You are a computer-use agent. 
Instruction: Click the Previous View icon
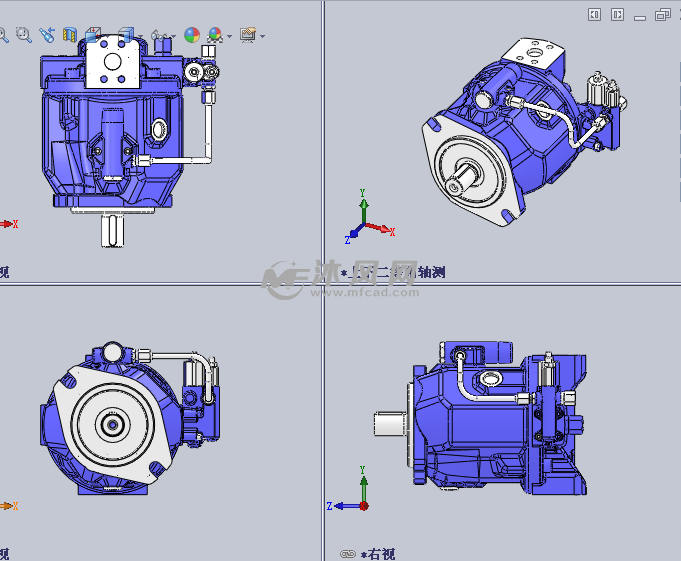47,35
